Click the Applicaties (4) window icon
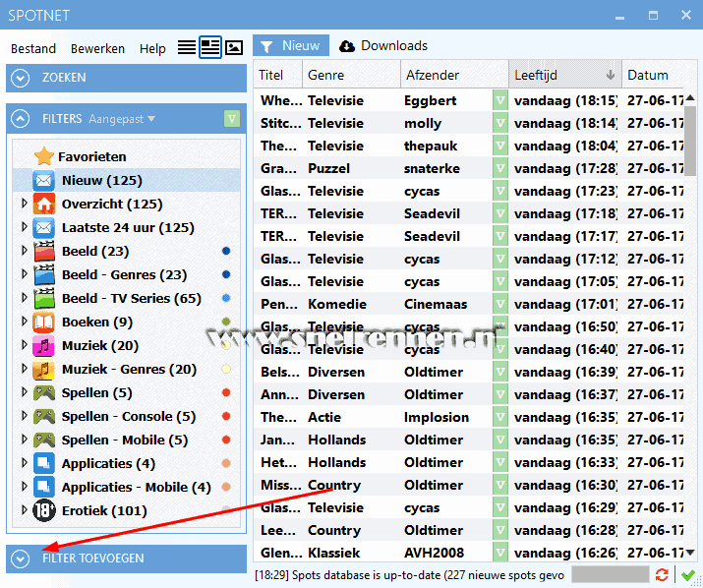Screen dimensions: 703x588 (44, 464)
